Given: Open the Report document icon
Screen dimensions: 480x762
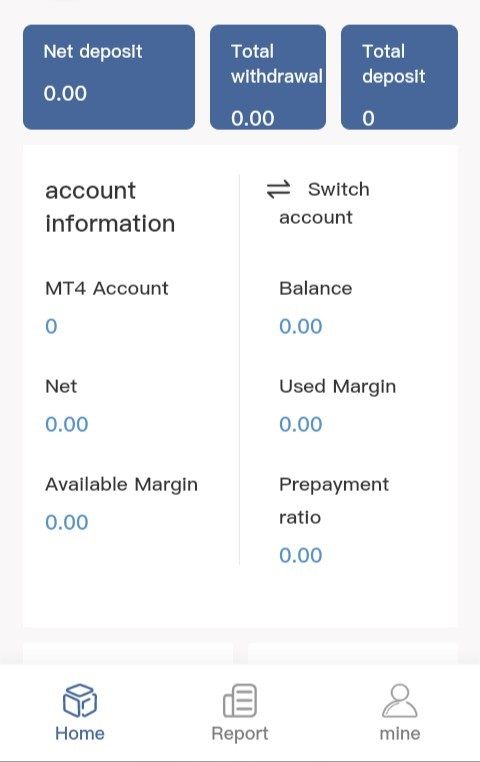Looking at the screenshot, I should 240,700.
